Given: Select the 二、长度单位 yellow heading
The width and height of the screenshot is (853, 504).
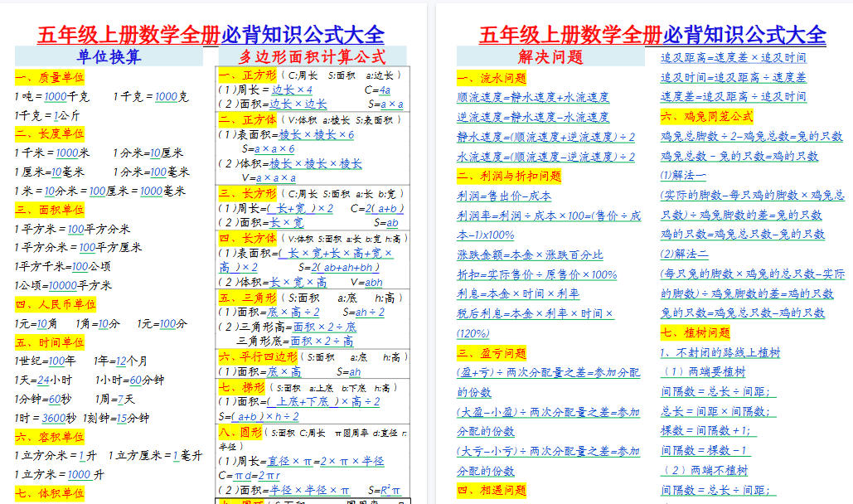Looking at the screenshot, I should click(51, 133).
